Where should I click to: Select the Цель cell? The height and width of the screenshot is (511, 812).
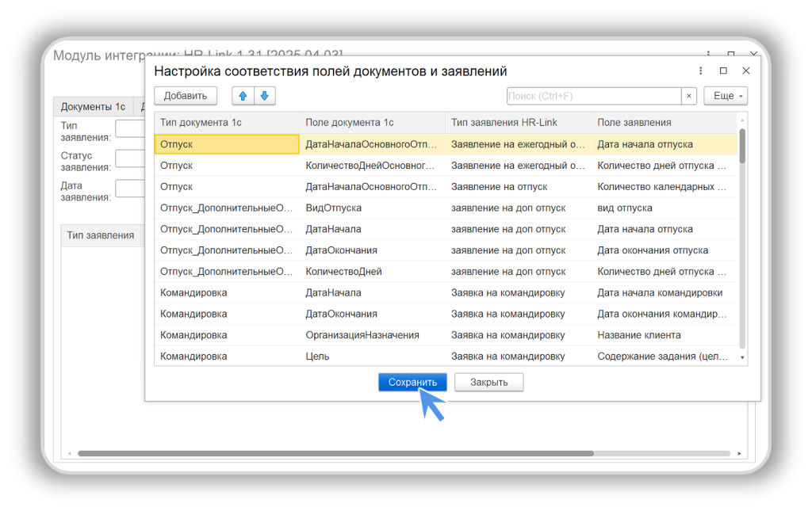click(373, 357)
